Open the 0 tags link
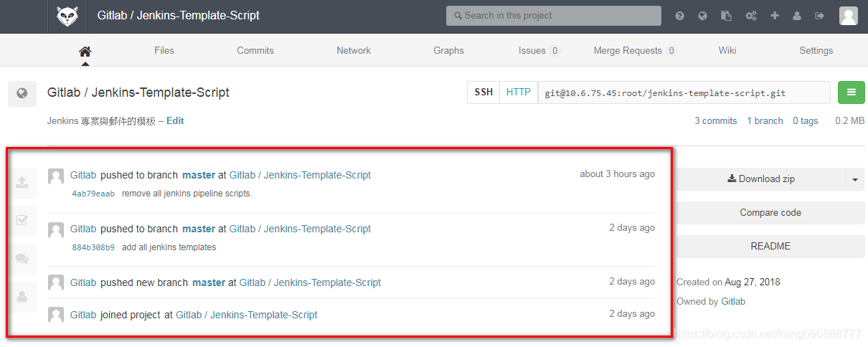Viewport: 868px width, 347px height. coord(806,121)
